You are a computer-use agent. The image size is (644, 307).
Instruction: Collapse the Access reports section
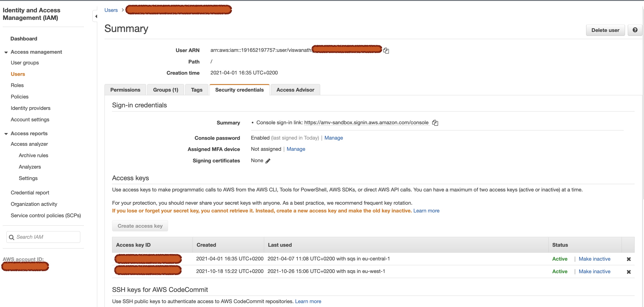[x=6, y=134]
